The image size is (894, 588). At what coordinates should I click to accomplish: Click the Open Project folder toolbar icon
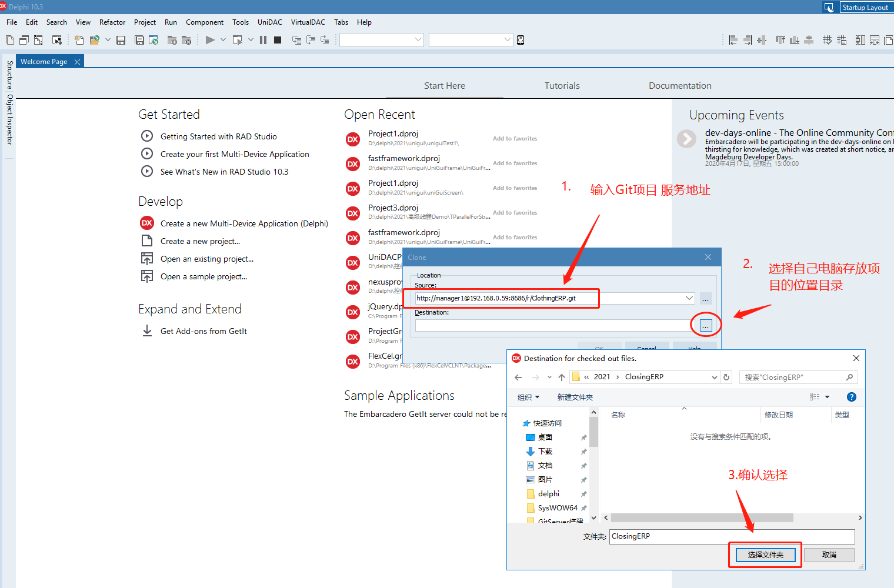pyautogui.click(x=94, y=40)
